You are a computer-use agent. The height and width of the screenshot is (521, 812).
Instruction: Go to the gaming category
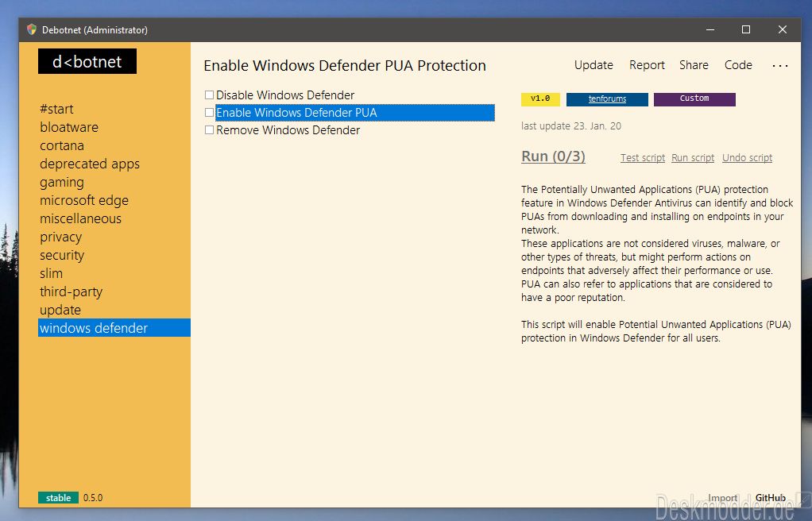click(62, 183)
